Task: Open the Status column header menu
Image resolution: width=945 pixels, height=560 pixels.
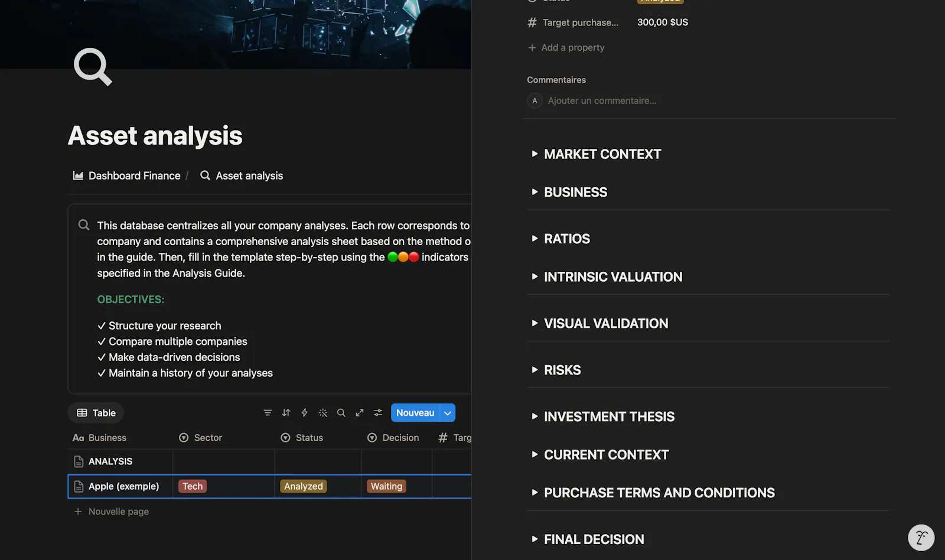Action: (318, 438)
